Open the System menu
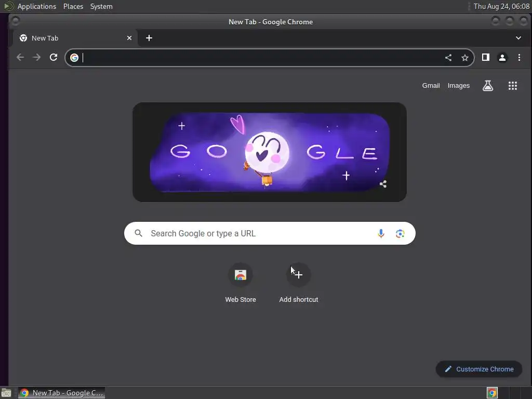The height and width of the screenshot is (399, 532). 101,6
